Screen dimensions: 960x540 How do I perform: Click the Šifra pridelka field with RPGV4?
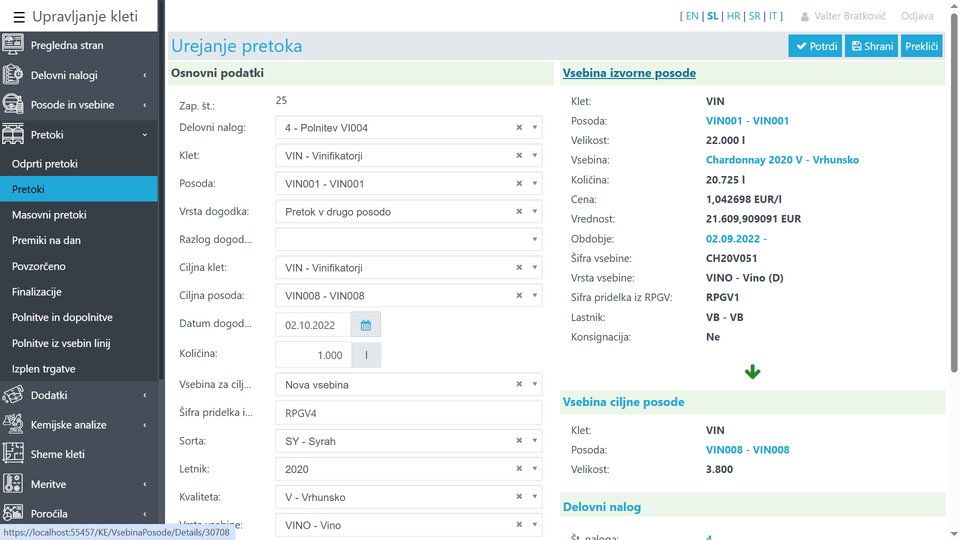tap(408, 412)
